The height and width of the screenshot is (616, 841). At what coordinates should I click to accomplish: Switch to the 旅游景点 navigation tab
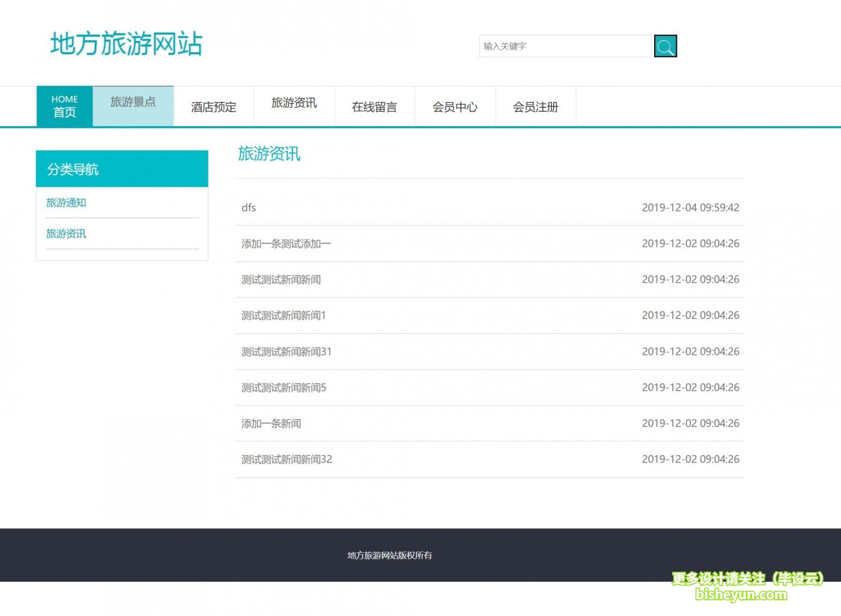click(x=133, y=102)
